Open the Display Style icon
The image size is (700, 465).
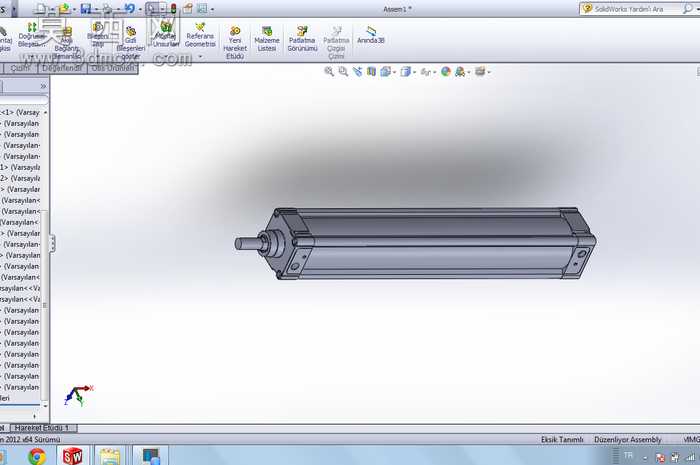tap(405, 71)
